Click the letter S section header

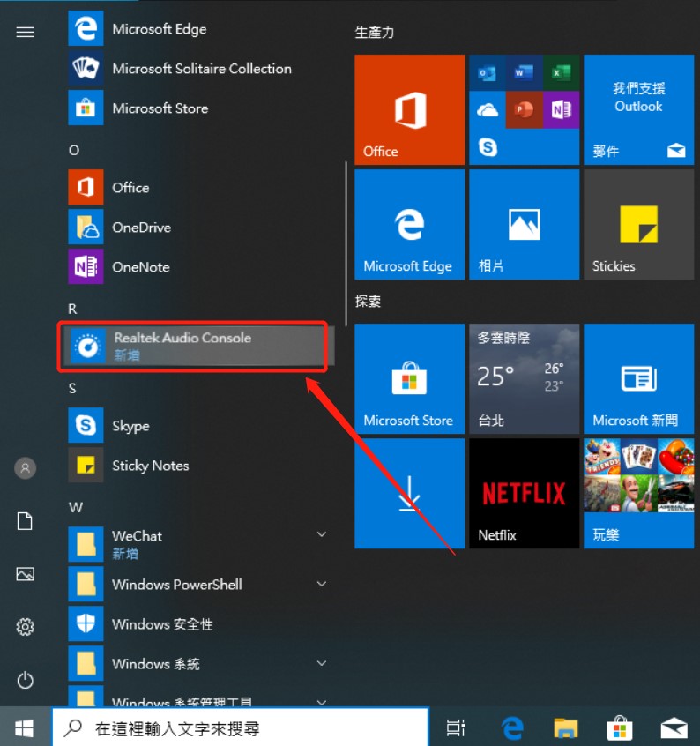pyautogui.click(x=73, y=388)
